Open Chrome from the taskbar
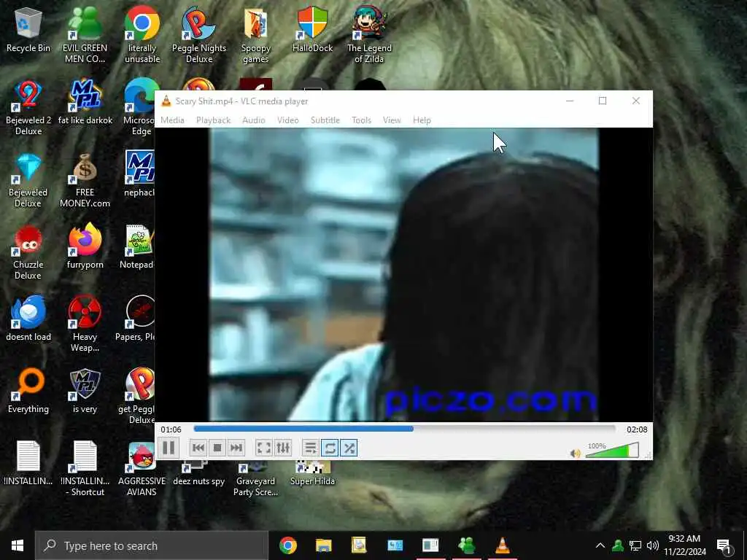This screenshot has height=560, width=747. click(287, 545)
